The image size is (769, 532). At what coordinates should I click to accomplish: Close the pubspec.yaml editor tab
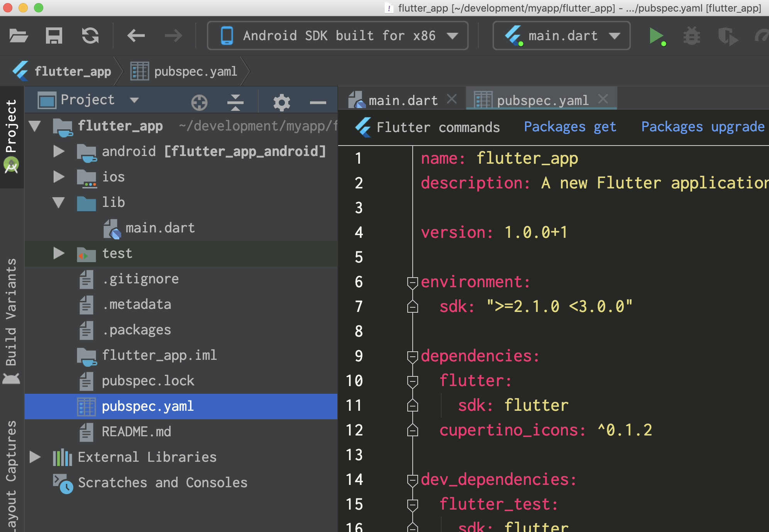[x=603, y=100]
